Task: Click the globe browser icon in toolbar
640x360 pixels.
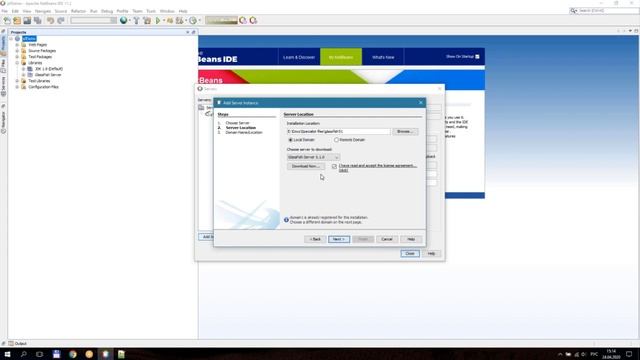Action: [x=123, y=20]
